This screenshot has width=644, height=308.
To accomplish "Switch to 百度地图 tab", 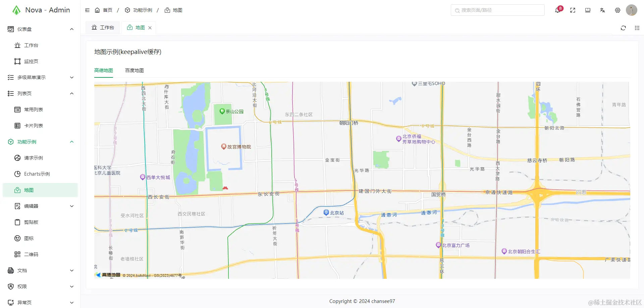I will tap(135, 70).
